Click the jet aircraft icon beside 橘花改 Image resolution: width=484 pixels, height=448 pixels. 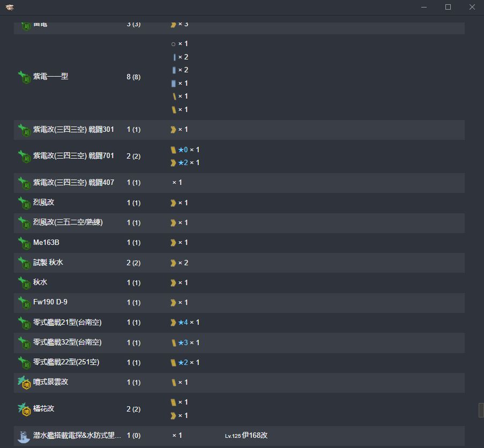click(24, 409)
